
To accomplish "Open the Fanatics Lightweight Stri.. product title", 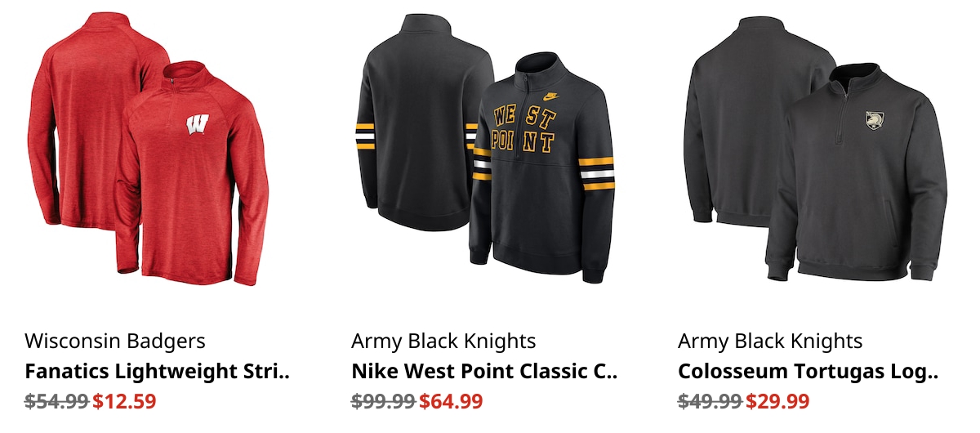I will [x=158, y=372].
